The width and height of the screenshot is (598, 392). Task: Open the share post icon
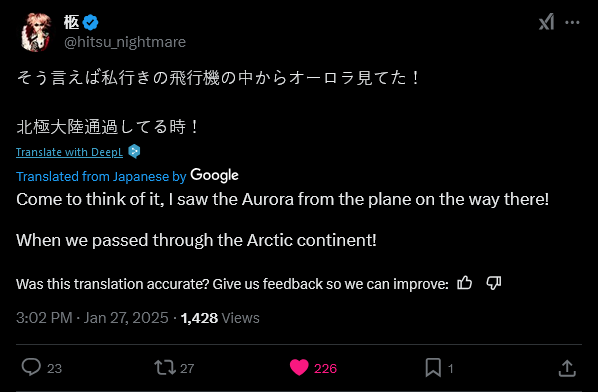(x=567, y=368)
